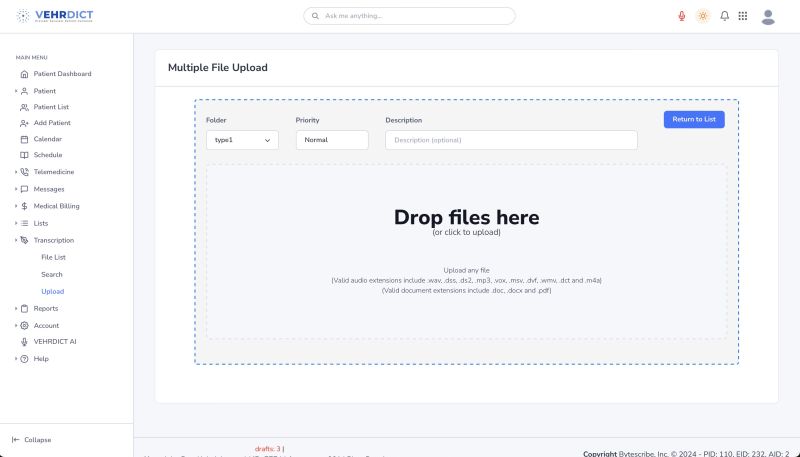The image size is (800, 457).
Task: Expand the Messages menu arrow
Action: coord(16,189)
